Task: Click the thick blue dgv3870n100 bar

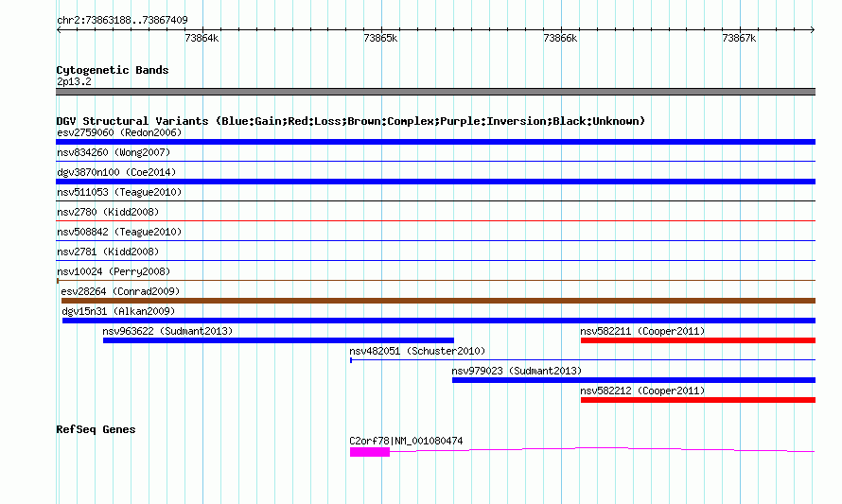Action: tap(435, 182)
